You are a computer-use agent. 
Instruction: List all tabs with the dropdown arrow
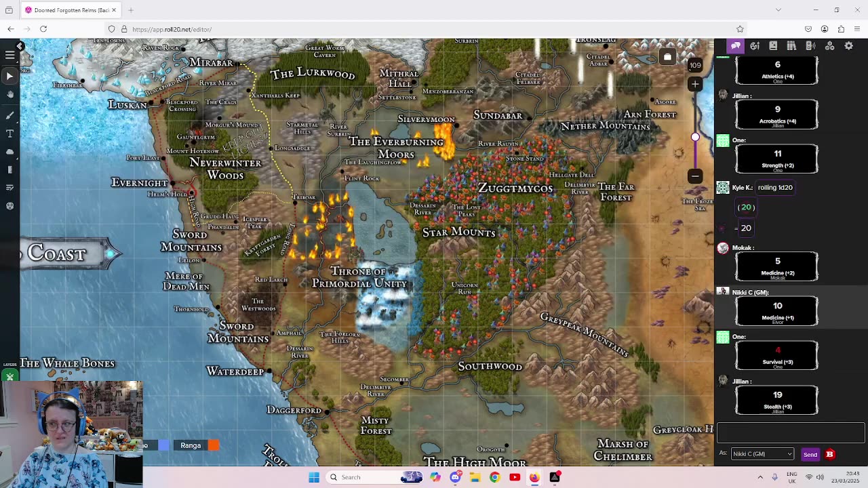pos(778,10)
